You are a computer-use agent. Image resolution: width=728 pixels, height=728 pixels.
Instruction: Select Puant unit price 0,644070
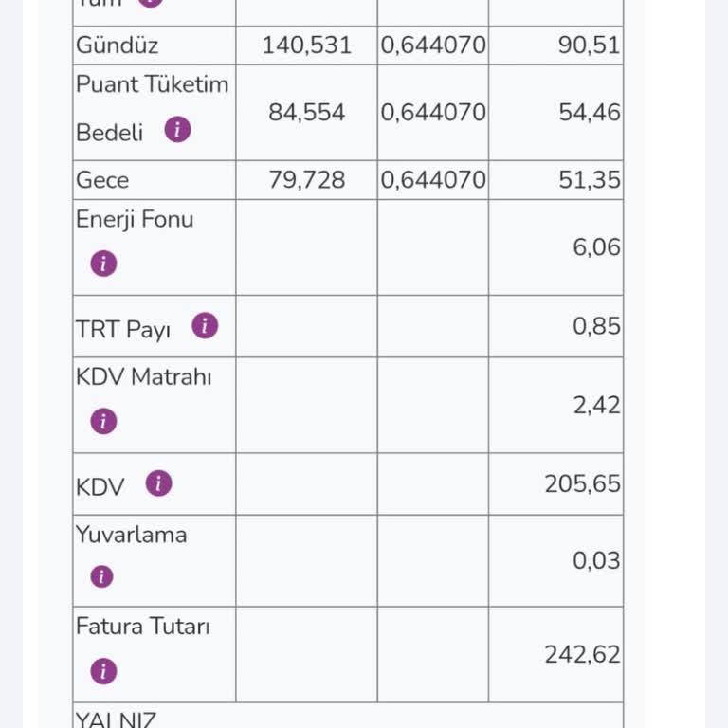click(433, 113)
